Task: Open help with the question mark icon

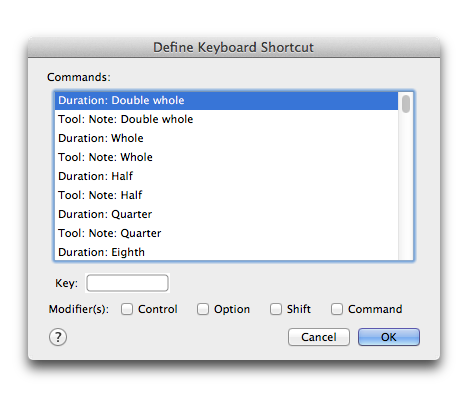Action: (x=58, y=337)
